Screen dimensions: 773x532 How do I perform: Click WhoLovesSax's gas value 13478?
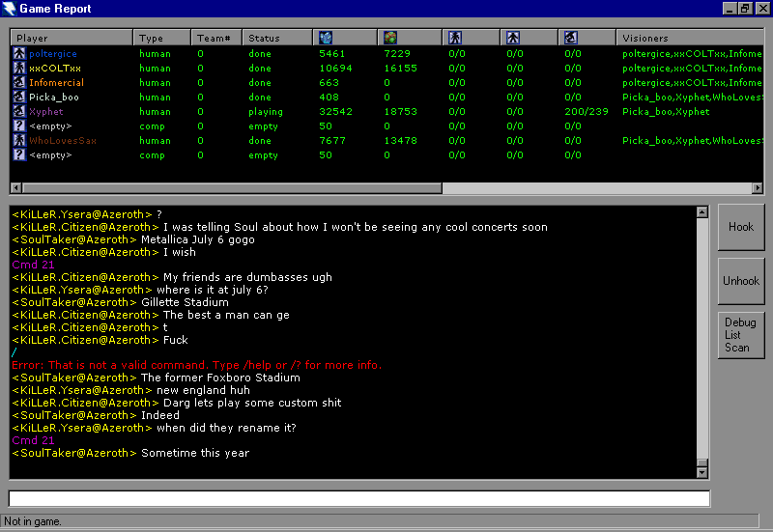point(400,140)
